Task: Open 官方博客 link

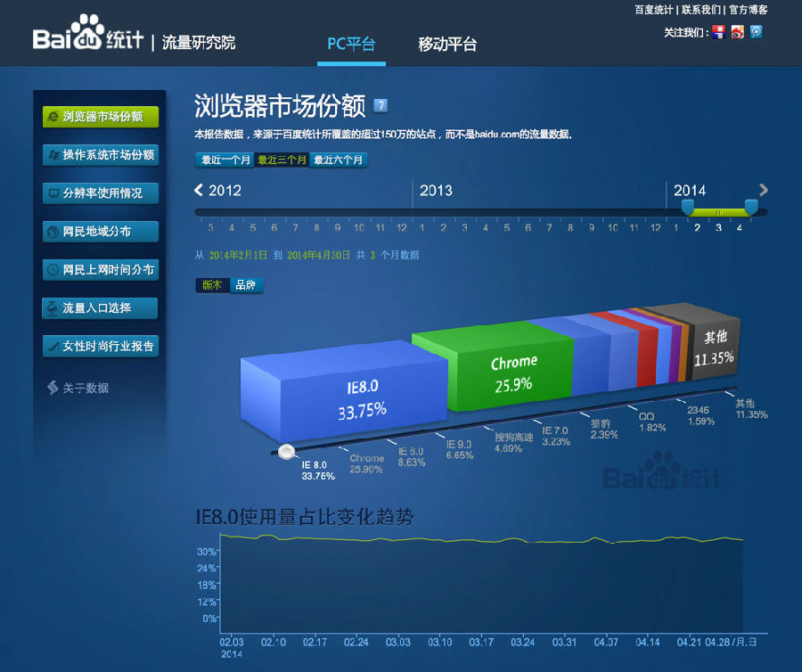Action: point(748,10)
